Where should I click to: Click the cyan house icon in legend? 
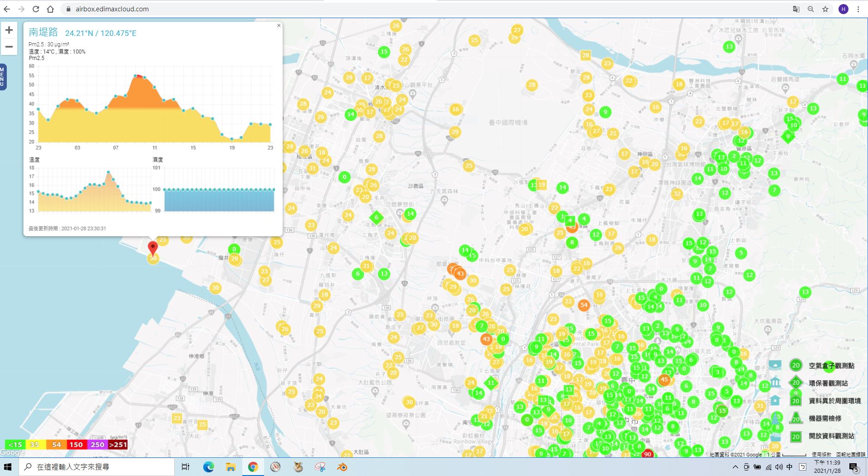[775, 400]
